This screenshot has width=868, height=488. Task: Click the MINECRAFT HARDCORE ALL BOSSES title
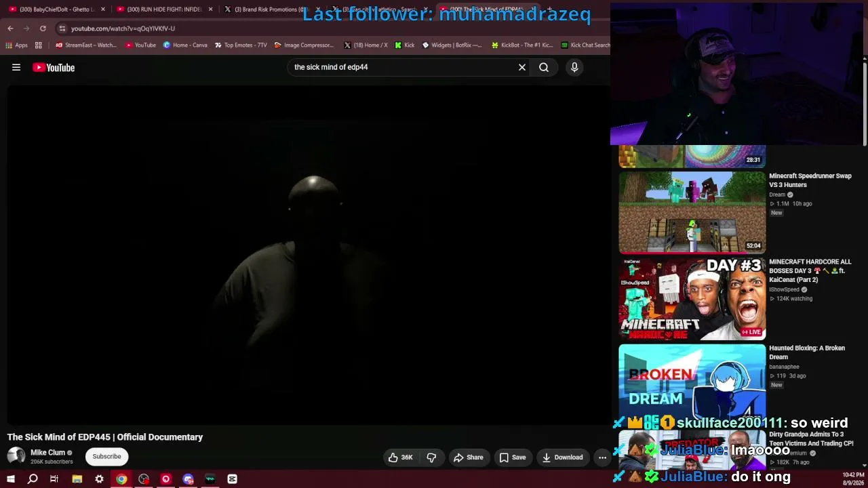point(810,270)
